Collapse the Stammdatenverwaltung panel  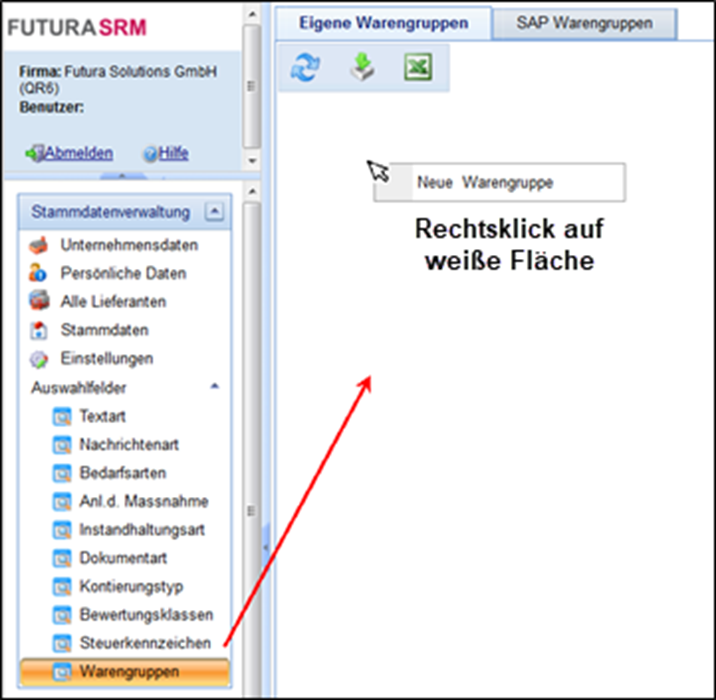point(214,211)
